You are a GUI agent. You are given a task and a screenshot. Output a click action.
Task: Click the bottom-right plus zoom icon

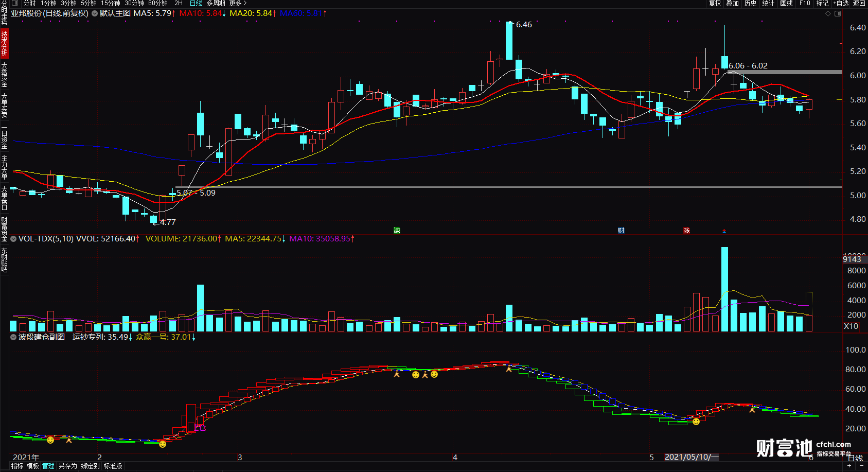click(x=849, y=465)
